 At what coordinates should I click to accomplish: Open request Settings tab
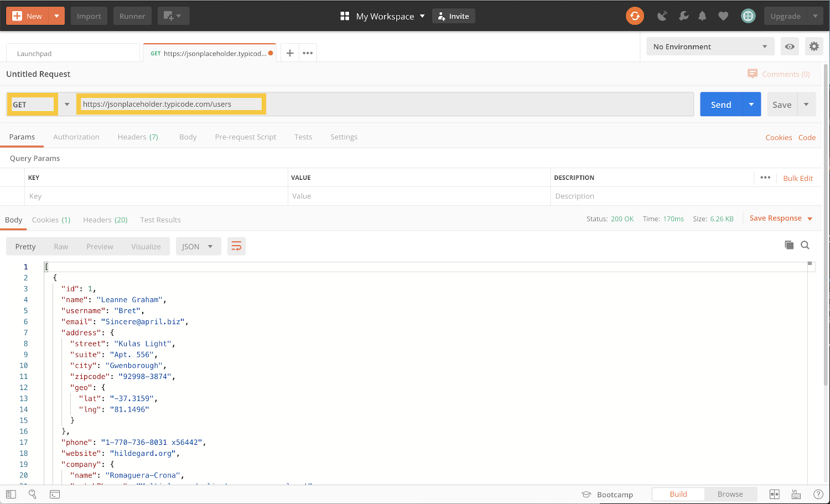coord(344,137)
